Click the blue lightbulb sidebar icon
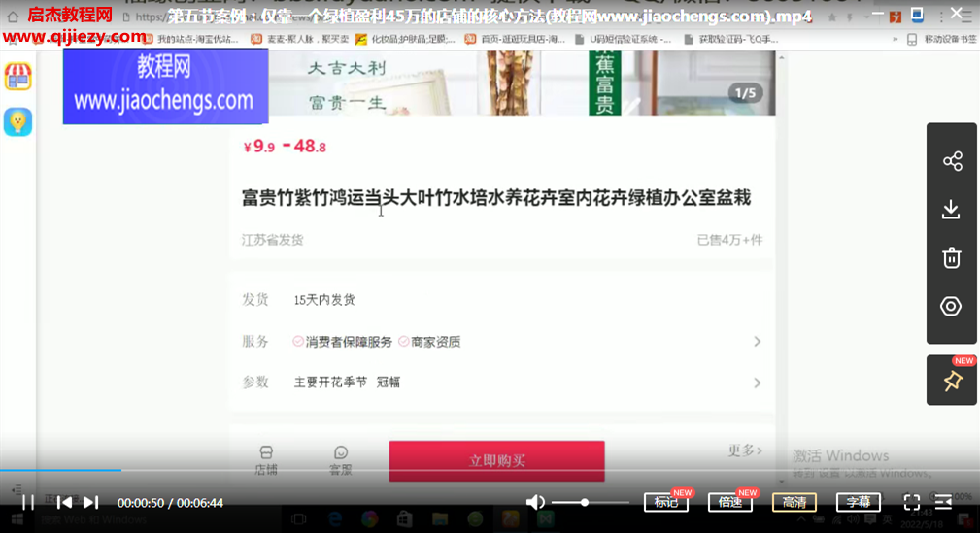Screen dimensions: 980x533 [x=18, y=122]
